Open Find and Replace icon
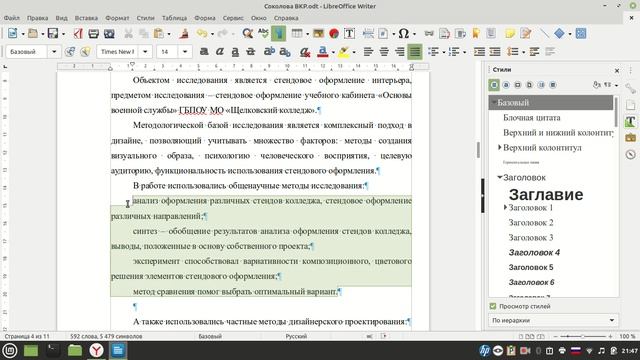The height and width of the screenshot is (360, 640). tap(247, 33)
